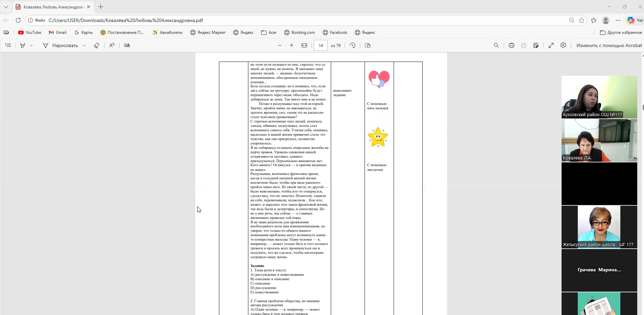Open the Другое избранное bookmarks folder

point(621,32)
